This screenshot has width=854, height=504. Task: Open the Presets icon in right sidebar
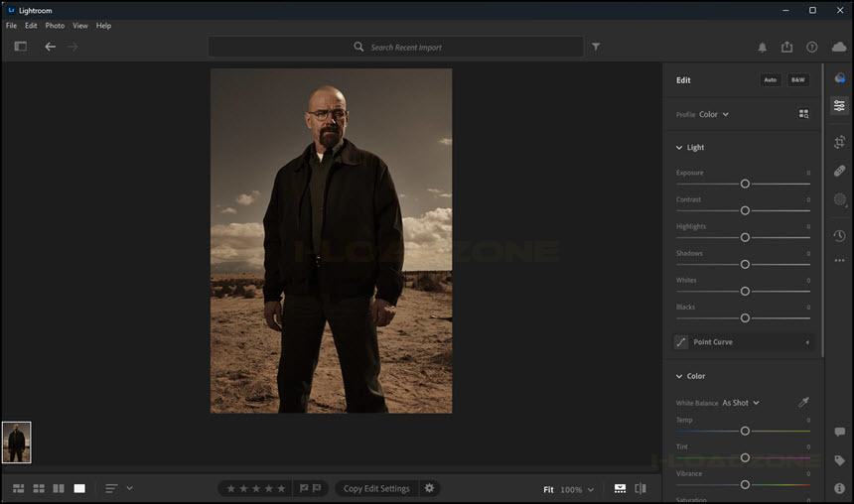pos(840,78)
